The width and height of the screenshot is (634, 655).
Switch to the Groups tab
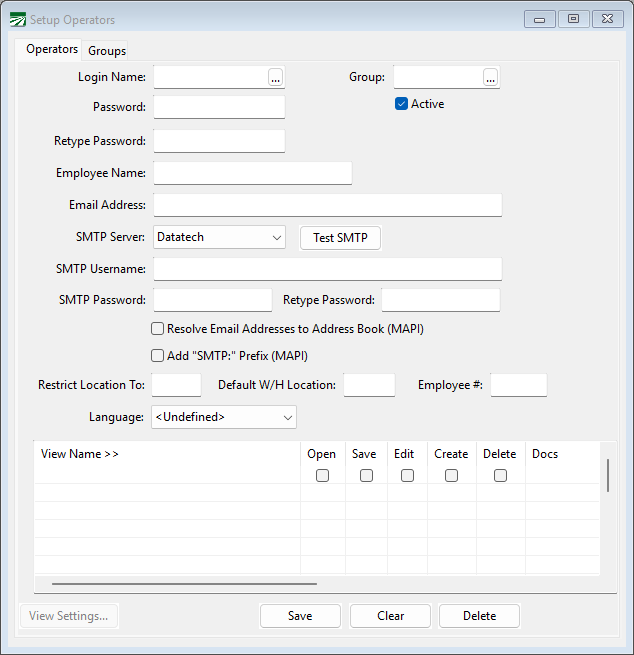[107, 50]
